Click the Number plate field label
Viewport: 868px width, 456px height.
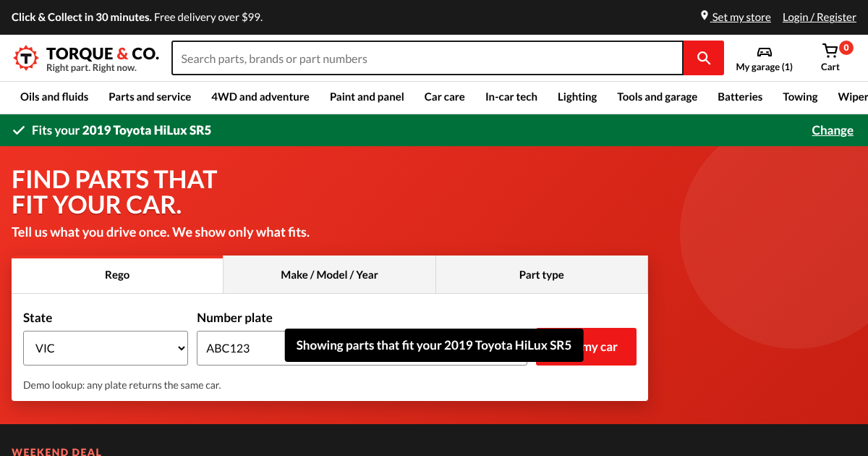click(235, 318)
